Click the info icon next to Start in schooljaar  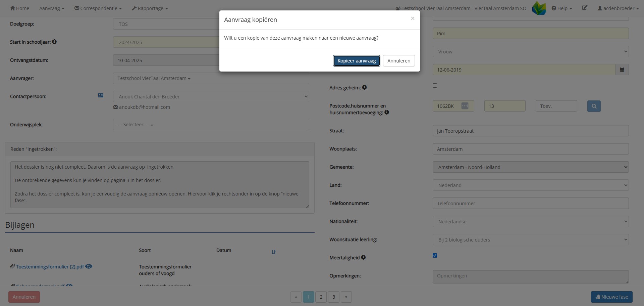click(x=54, y=42)
